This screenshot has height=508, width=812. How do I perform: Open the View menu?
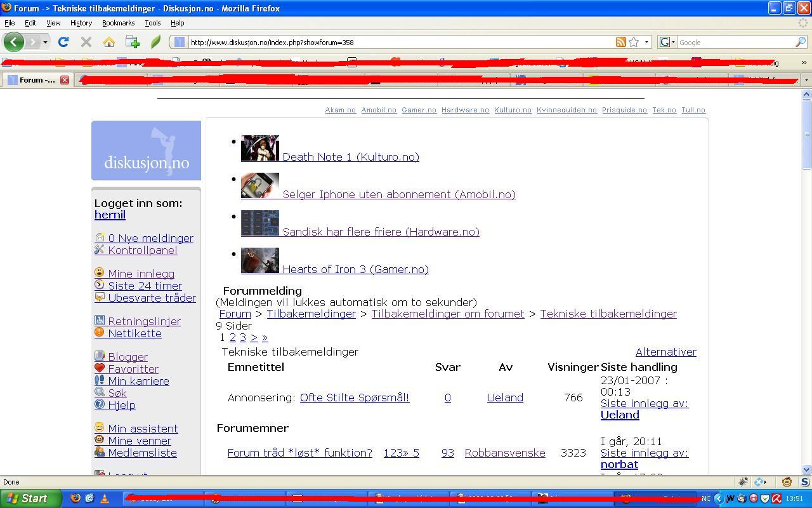tap(53, 23)
